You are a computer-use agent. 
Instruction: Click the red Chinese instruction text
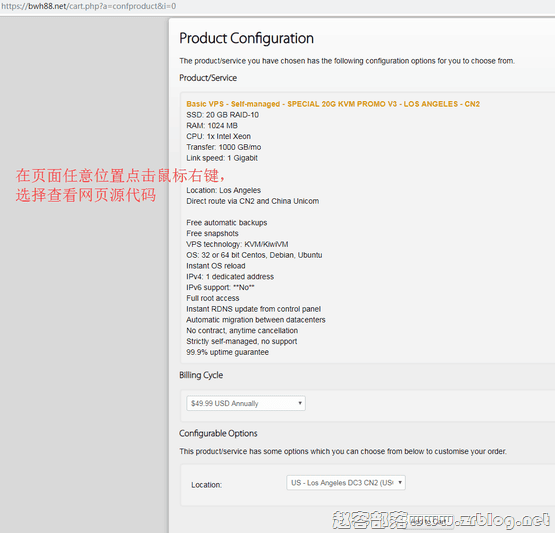(120, 185)
